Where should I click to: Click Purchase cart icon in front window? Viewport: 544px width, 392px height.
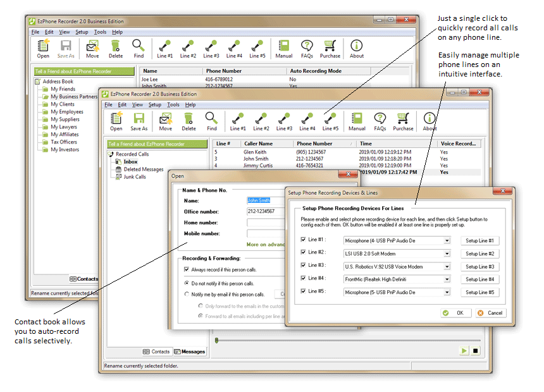[403, 121]
